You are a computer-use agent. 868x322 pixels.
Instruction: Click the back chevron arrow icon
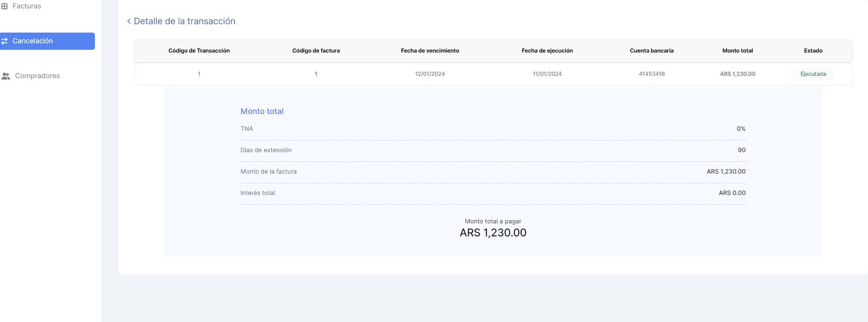129,21
